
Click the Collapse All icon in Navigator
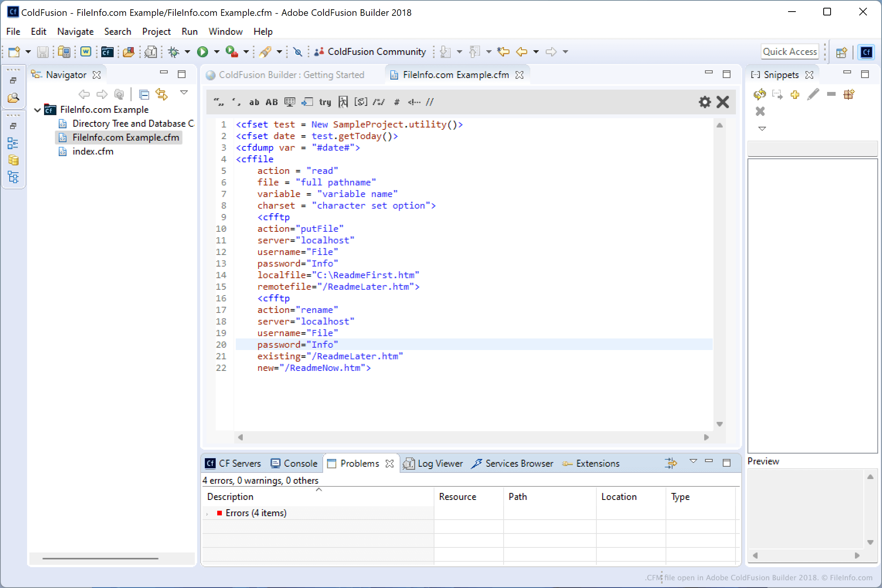pos(144,94)
